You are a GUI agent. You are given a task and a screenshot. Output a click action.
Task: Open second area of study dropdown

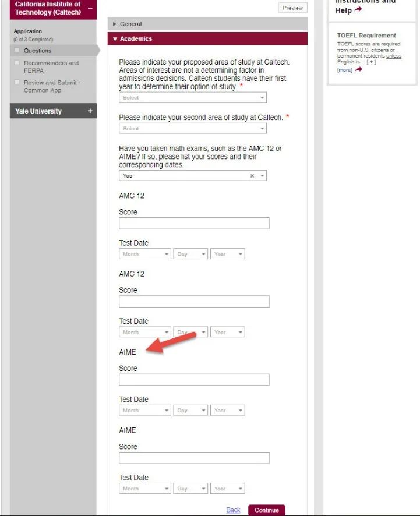193,128
